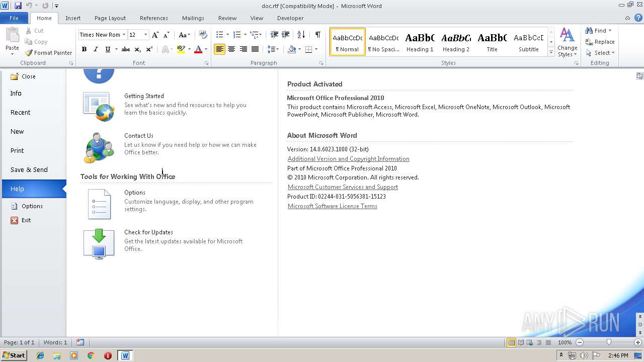Expand Styles gallery More arrow
The height and width of the screenshot is (362, 644).
[x=551, y=52]
